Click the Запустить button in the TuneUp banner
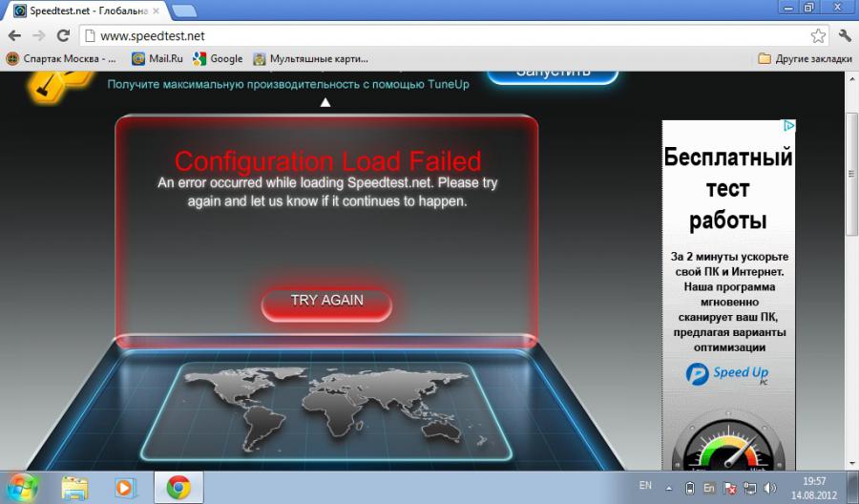The image size is (859, 504). coord(553,75)
